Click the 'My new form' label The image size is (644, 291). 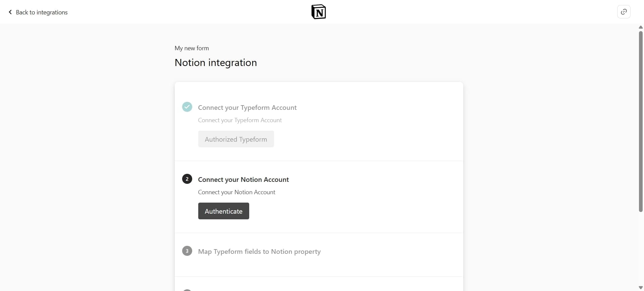coord(192,48)
